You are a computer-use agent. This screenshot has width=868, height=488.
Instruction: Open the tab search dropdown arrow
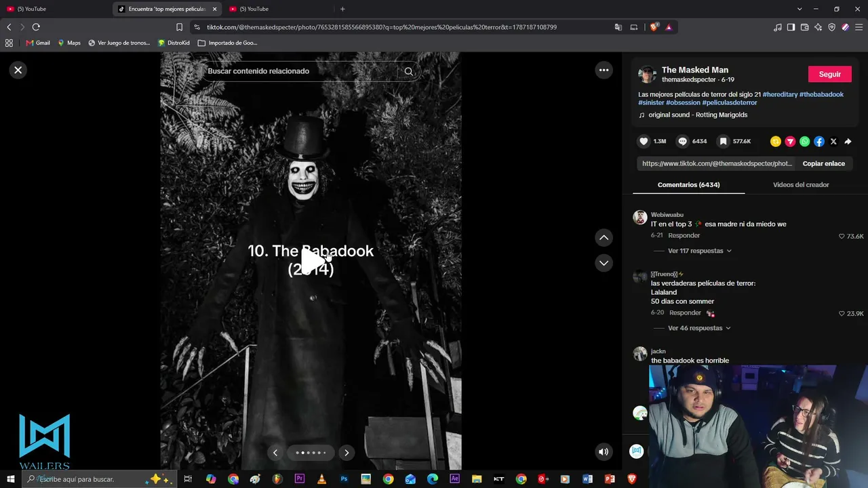pos(800,9)
